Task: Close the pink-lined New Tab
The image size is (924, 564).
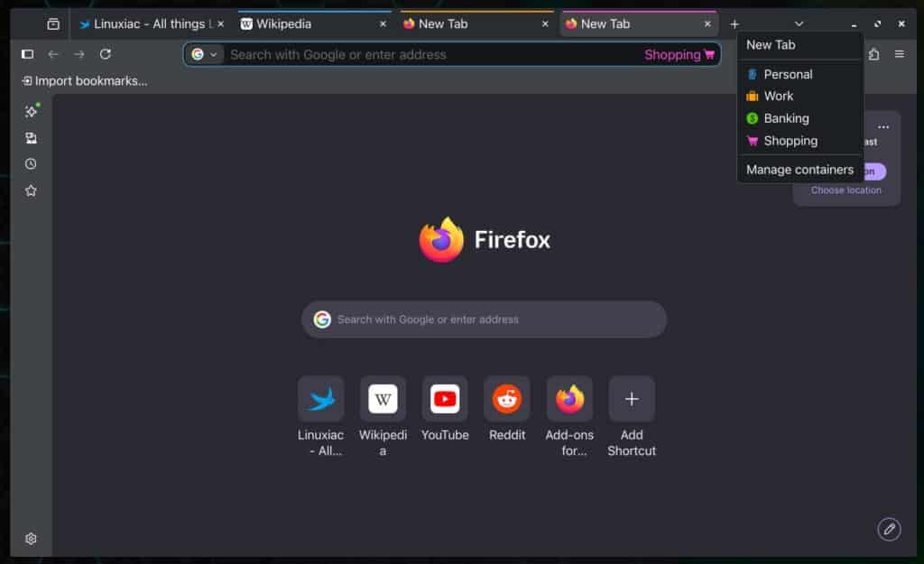Action: [x=707, y=24]
